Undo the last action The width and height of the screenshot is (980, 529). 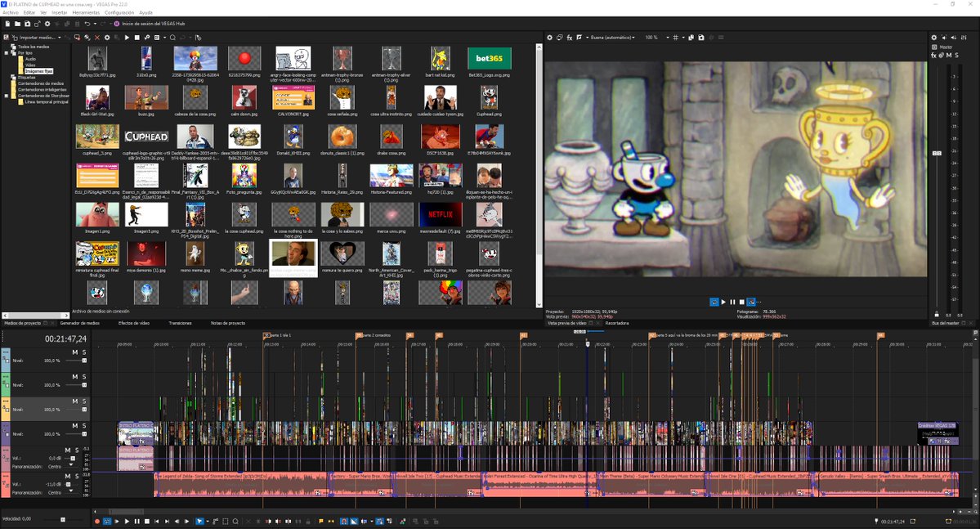pyautogui.click(x=87, y=24)
